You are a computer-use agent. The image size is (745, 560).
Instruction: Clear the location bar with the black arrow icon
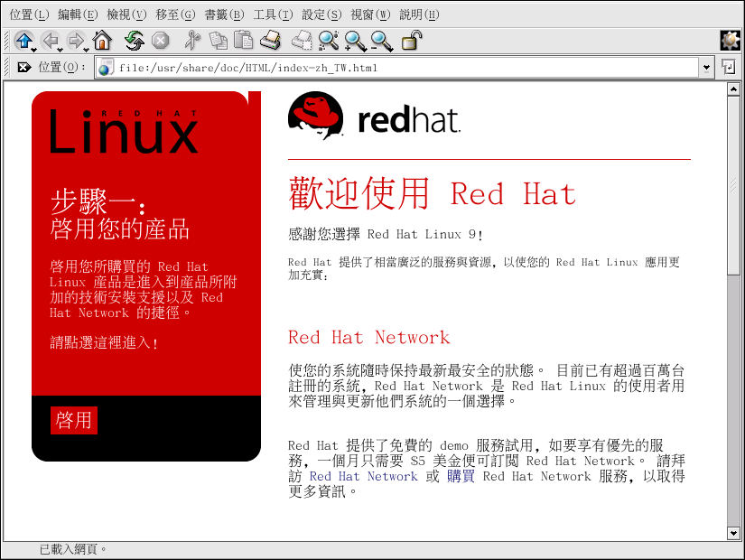click(x=24, y=68)
